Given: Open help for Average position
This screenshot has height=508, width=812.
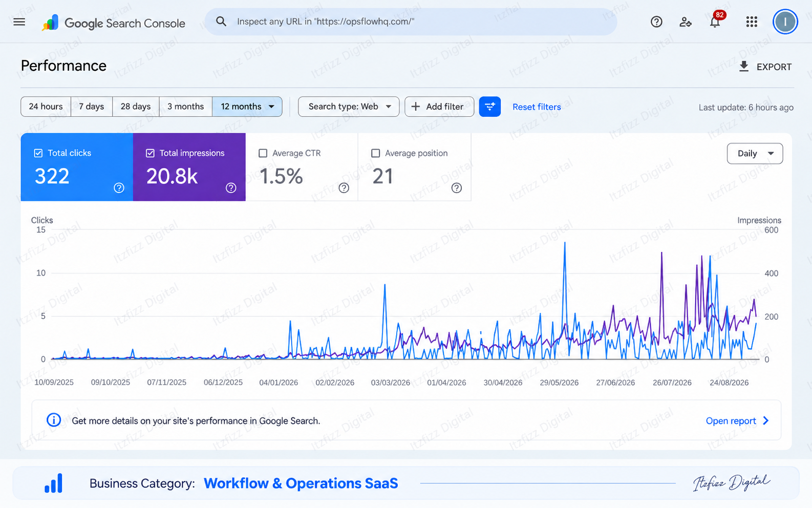Looking at the screenshot, I should pos(457,188).
